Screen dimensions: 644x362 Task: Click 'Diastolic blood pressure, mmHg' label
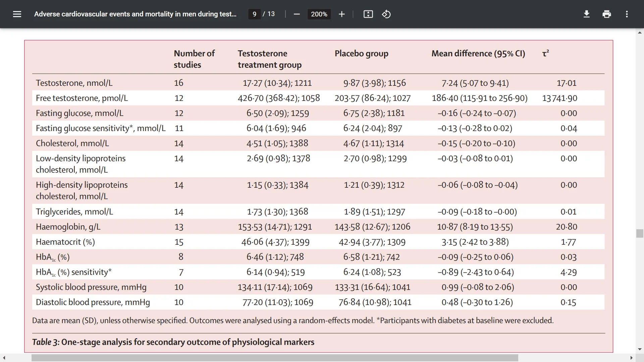point(93,302)
